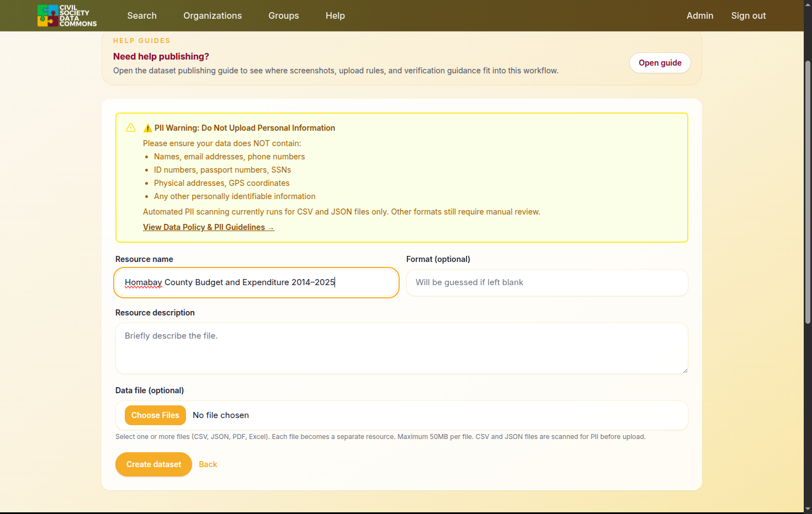The height and width of the screenshot is (514, 812).
Task: Click the Open guide button
Action: tap(660, 63)
